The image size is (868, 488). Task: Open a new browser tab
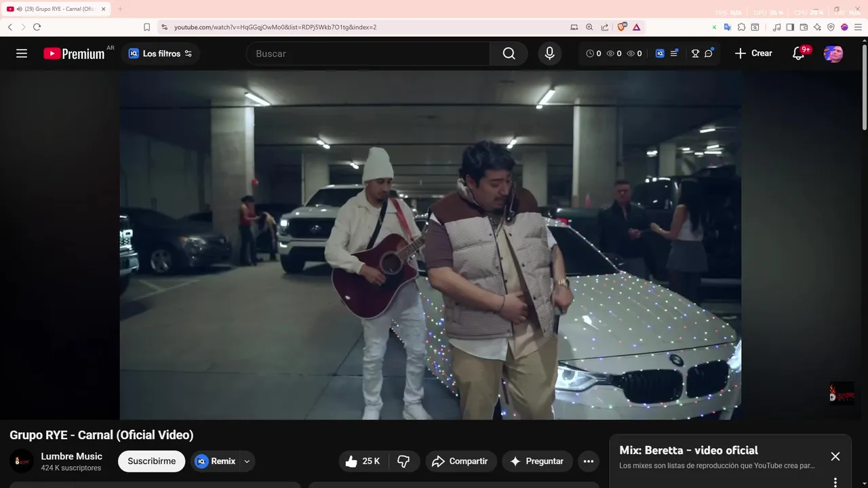120,9
